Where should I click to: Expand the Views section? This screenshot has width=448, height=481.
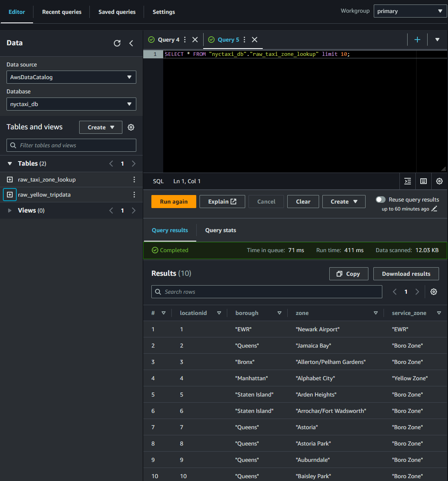tap(10, 211)
